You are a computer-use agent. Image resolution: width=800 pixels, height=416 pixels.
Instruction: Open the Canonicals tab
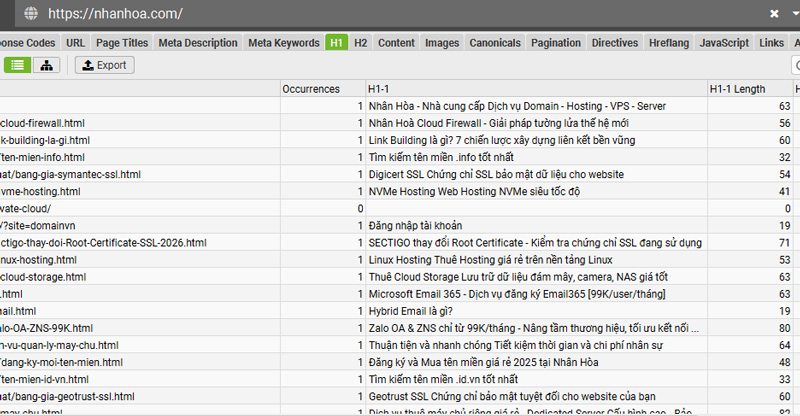click(495, 43)
